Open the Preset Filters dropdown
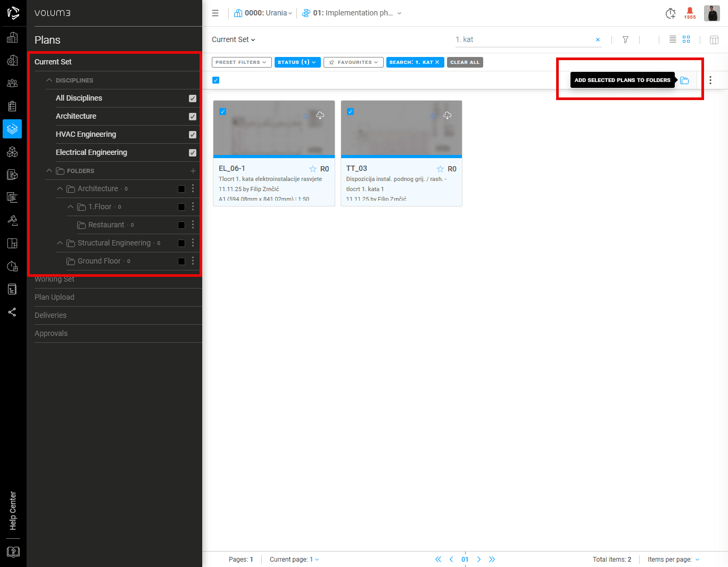The width and height of the screenshot is (728, 567). [242, 62]
